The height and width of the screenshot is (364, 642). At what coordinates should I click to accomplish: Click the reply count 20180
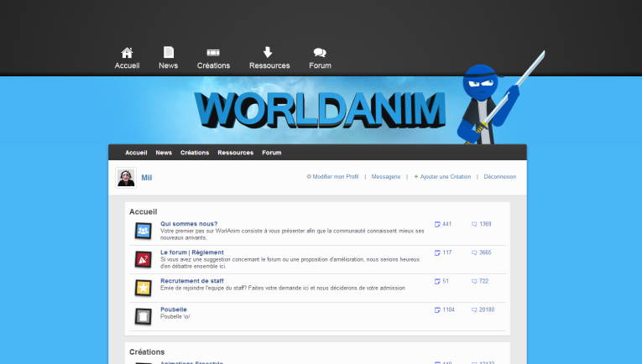[487, 310]
